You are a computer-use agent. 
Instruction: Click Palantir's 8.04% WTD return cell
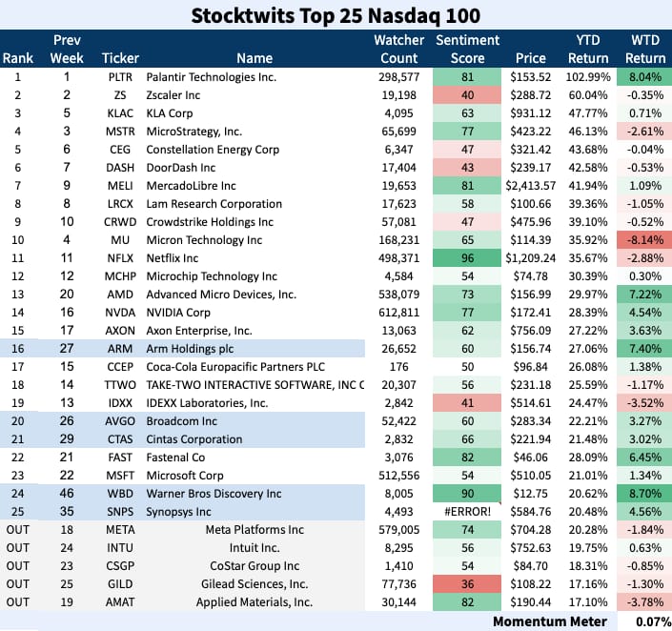pos(644,77)
